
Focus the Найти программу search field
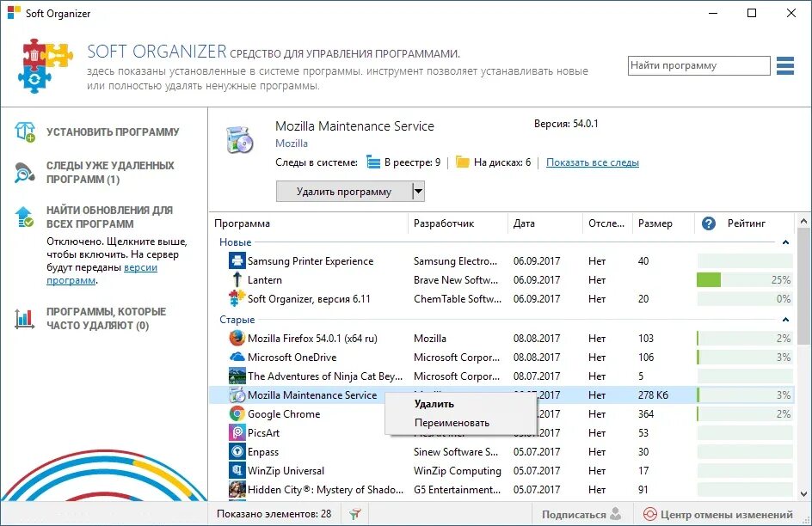[x=699, y=65]
